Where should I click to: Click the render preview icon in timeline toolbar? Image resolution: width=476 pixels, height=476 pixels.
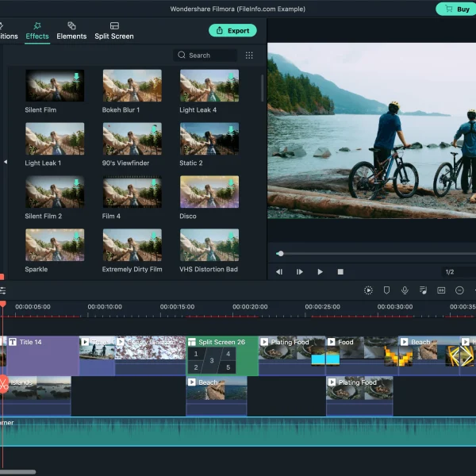click(368, 290)
